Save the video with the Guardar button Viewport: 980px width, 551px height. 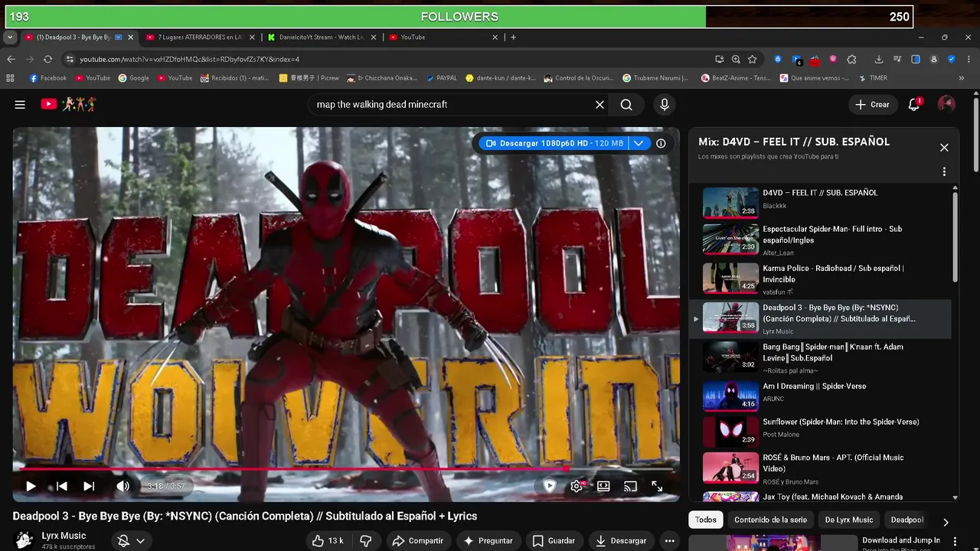(x=554, y=541)
